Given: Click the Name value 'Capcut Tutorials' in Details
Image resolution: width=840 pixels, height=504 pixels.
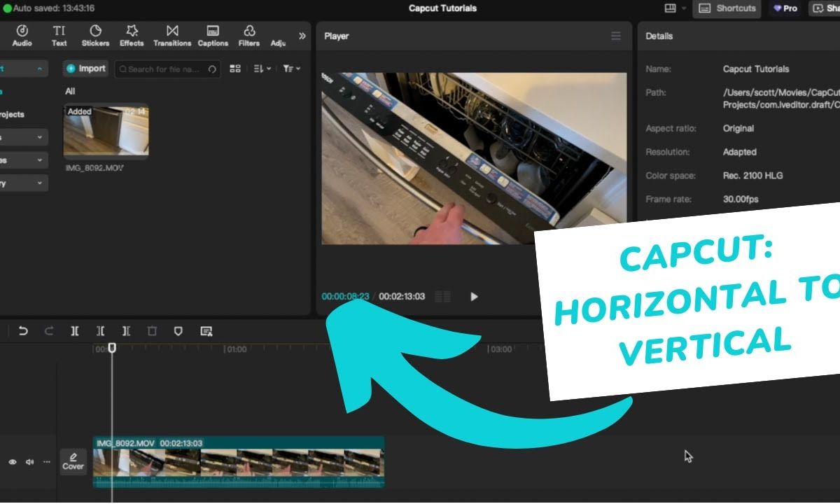Looking at the screenshot, I should tap(756, 69).
